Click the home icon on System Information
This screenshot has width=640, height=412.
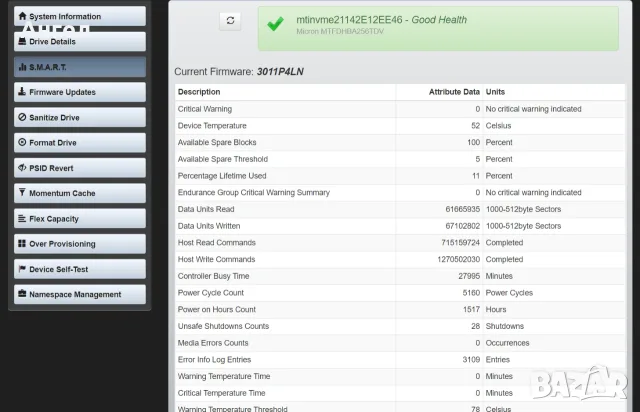(22, 16)
